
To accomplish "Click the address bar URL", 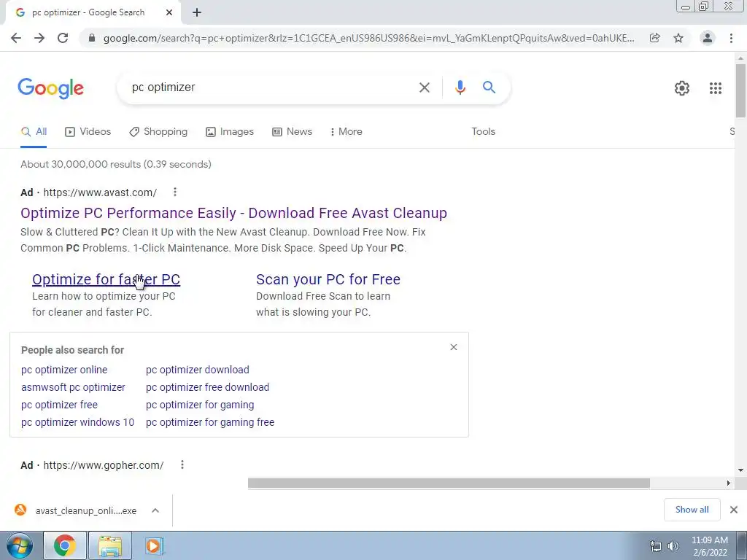I will tap(368, 38).
